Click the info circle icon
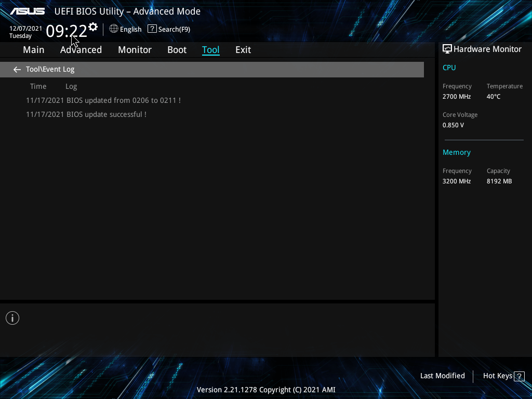This screenshot has height=399, width=532. tap(12, 318)
